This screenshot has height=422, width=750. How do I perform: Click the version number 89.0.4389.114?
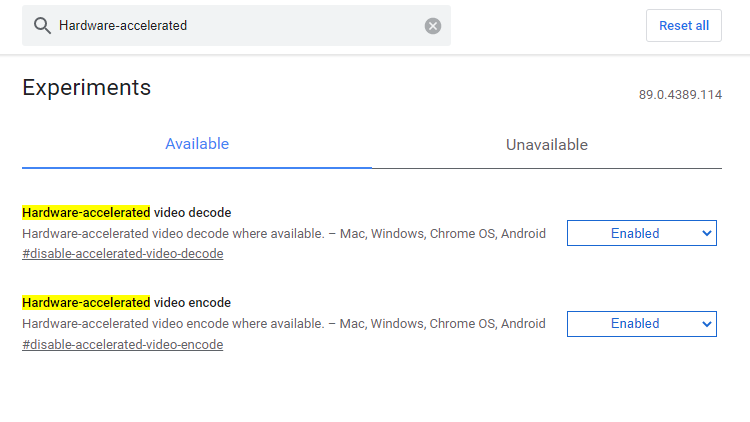pos(680,95)
